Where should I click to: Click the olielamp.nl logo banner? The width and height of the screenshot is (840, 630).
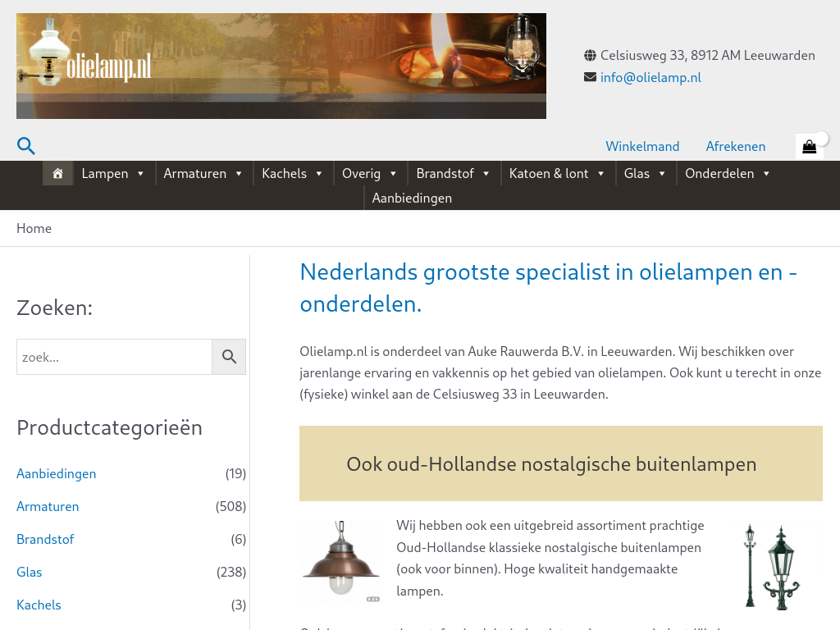[281, 66]
